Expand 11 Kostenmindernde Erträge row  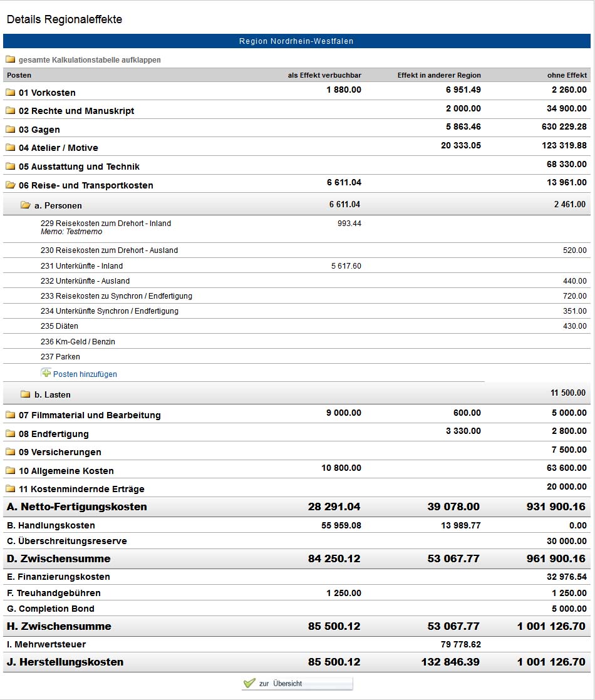click(x=82, y=489)
